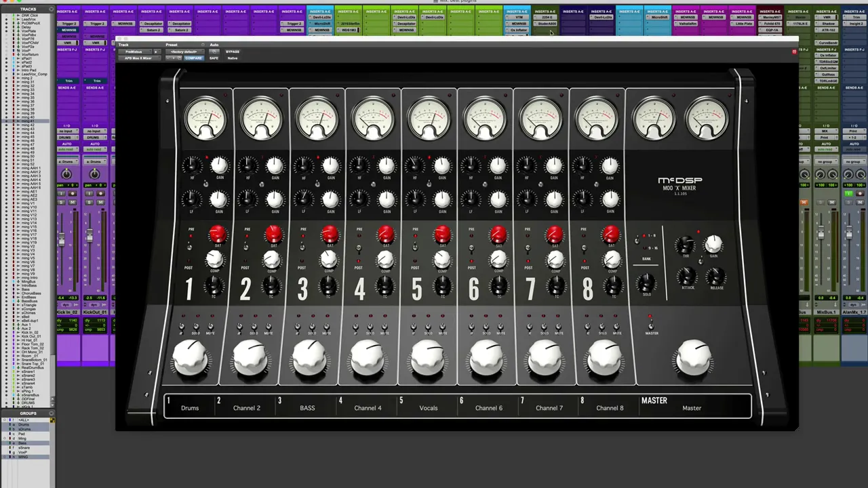Toggle the channel 1 SOLO switch
This screenshot has width=868, height=488.
(195, 327)
